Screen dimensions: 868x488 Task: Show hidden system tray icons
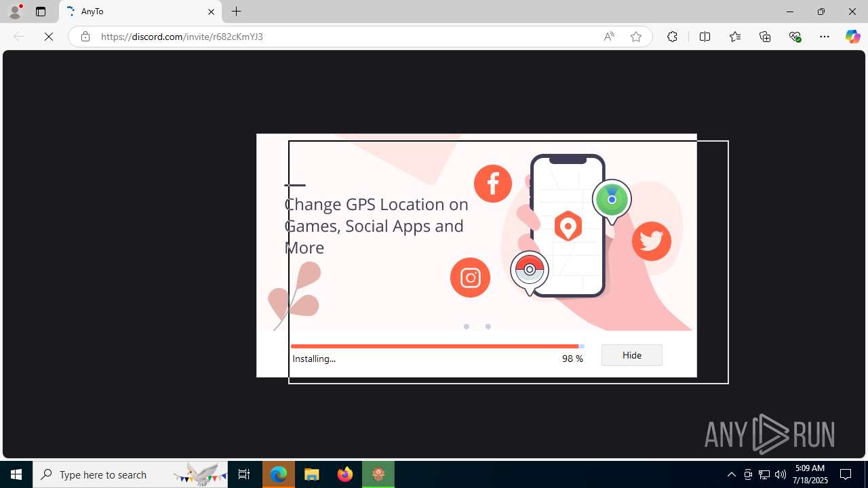pos(731,474)
